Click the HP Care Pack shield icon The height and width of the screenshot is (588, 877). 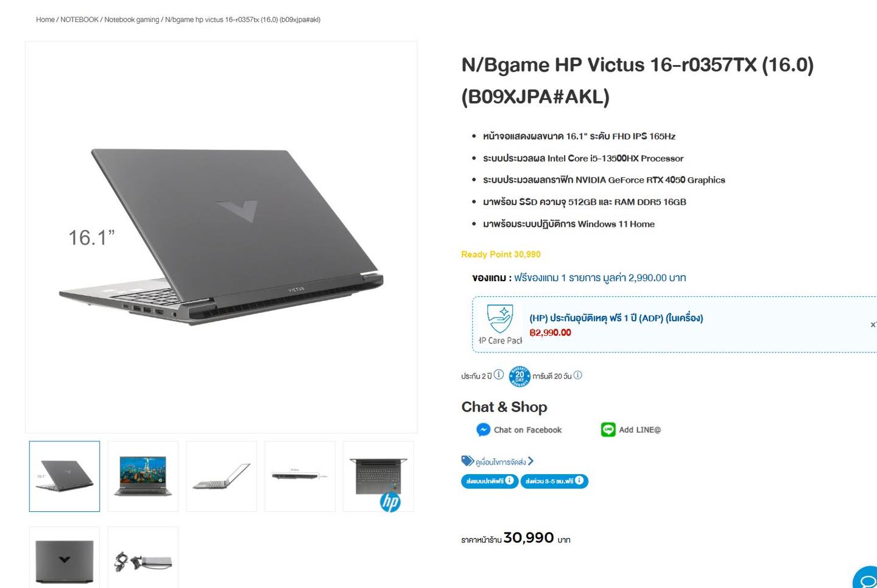coord(500,319)
